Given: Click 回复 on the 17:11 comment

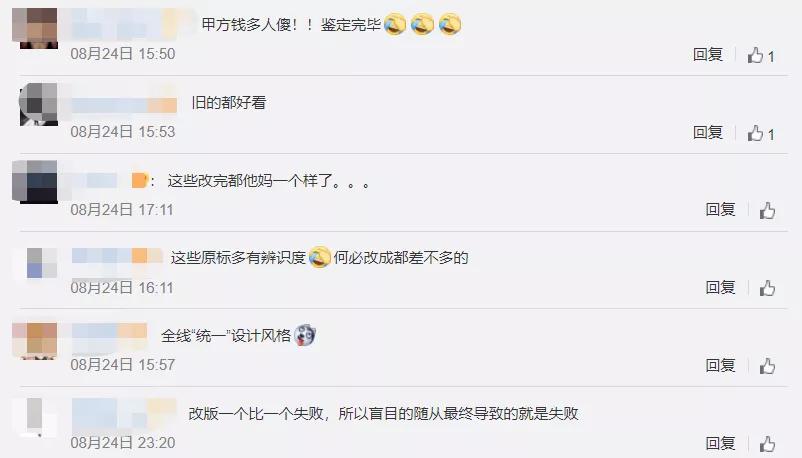Looking at the screenshot, I should pos(720,210).
